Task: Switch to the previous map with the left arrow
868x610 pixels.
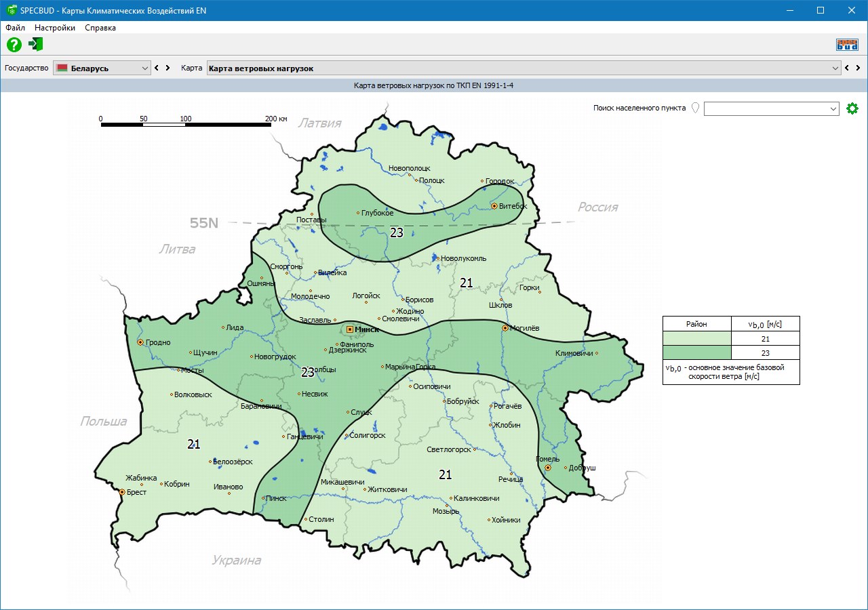Action: click(847, 68)
